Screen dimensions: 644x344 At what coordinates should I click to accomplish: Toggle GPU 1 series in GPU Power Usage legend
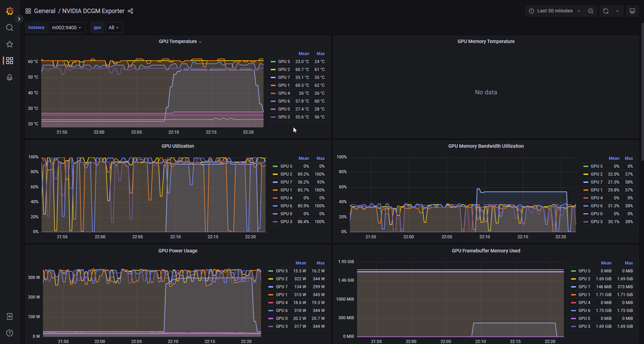tap(281, 295)
